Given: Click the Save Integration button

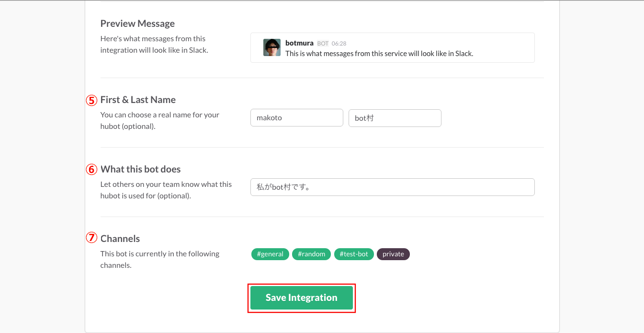Looking at the screenshot, I should pos(302,298).
